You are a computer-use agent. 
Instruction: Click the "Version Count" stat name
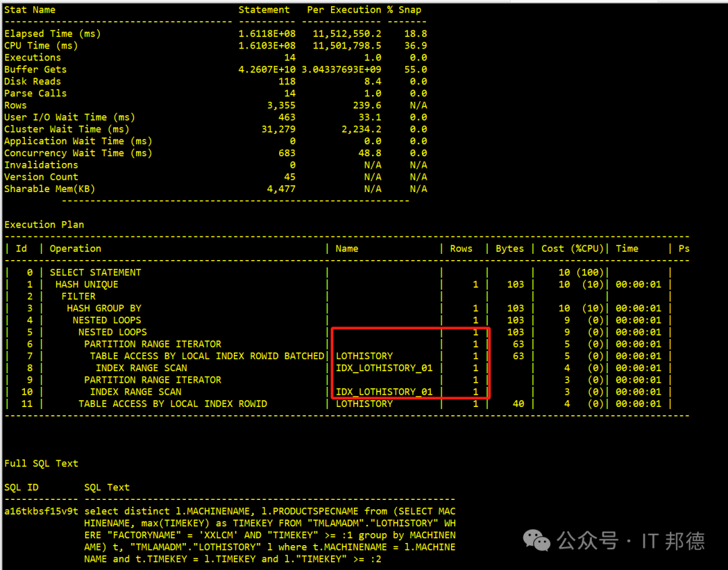click(x=41, y=177)
